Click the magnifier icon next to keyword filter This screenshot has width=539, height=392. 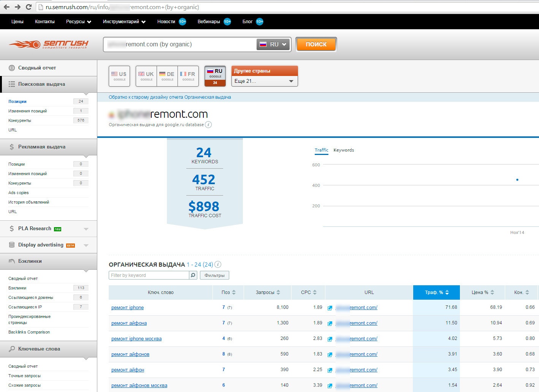click(193, 275)
